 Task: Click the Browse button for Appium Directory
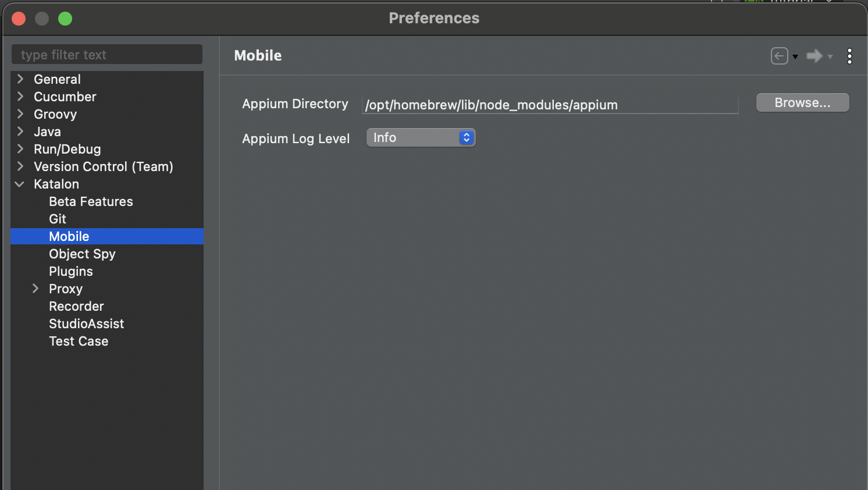point(802,102)
